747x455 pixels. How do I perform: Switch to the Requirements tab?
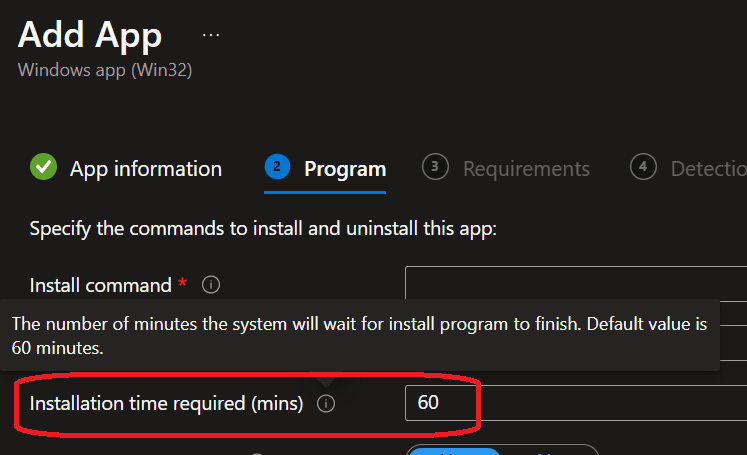pyautogui.click(x=526, y=168)
